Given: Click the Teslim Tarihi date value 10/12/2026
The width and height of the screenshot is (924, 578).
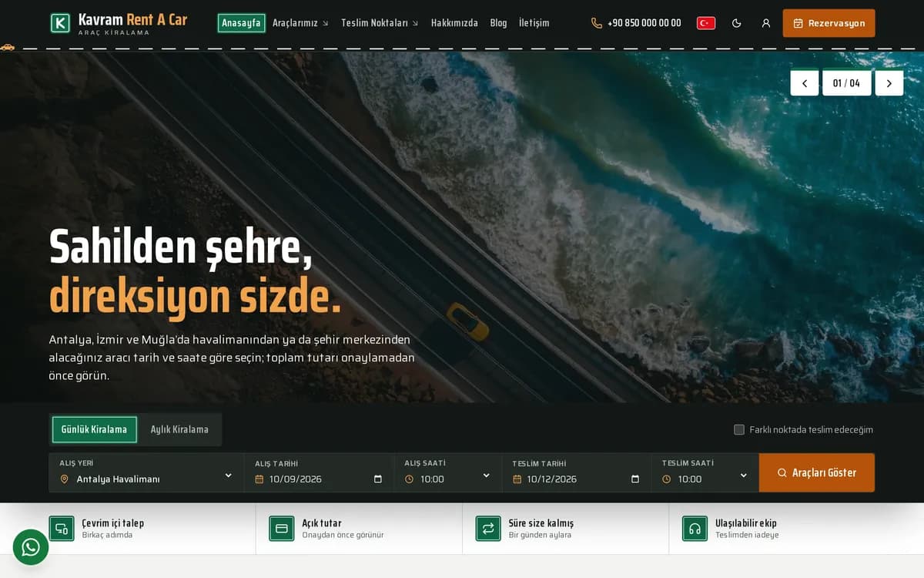Looking at the screenshot, I should coord(552,479).
